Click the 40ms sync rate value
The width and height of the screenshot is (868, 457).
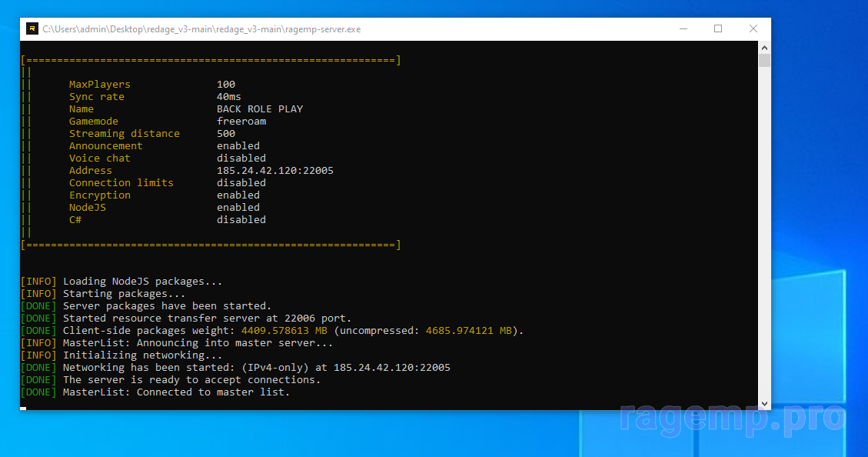tap(228, 96)
